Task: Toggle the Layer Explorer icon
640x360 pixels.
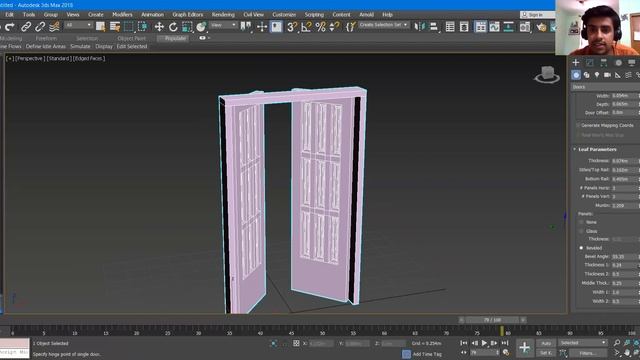Action: pos(464,27)
